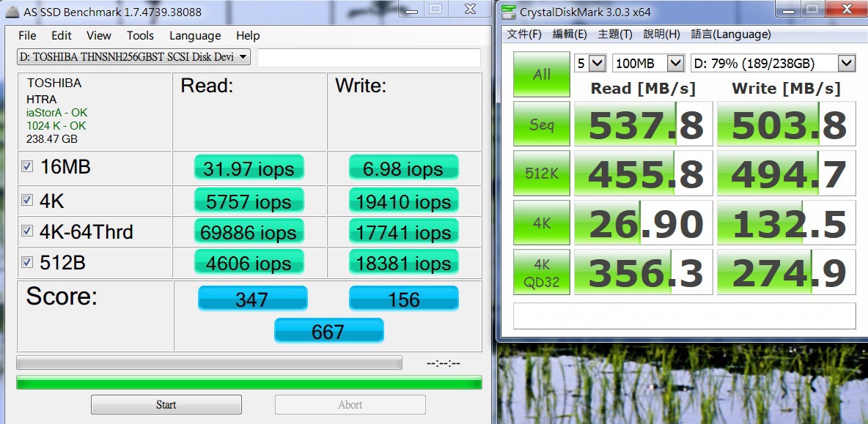Open the Help menu in AS SSD
This screenshot has height=424, width=868.
coord(248,35)
